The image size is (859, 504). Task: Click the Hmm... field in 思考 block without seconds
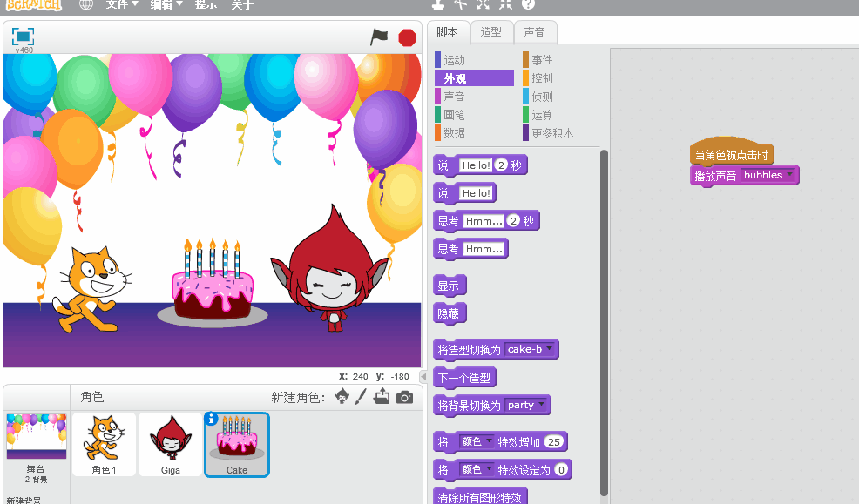point(484,249)
